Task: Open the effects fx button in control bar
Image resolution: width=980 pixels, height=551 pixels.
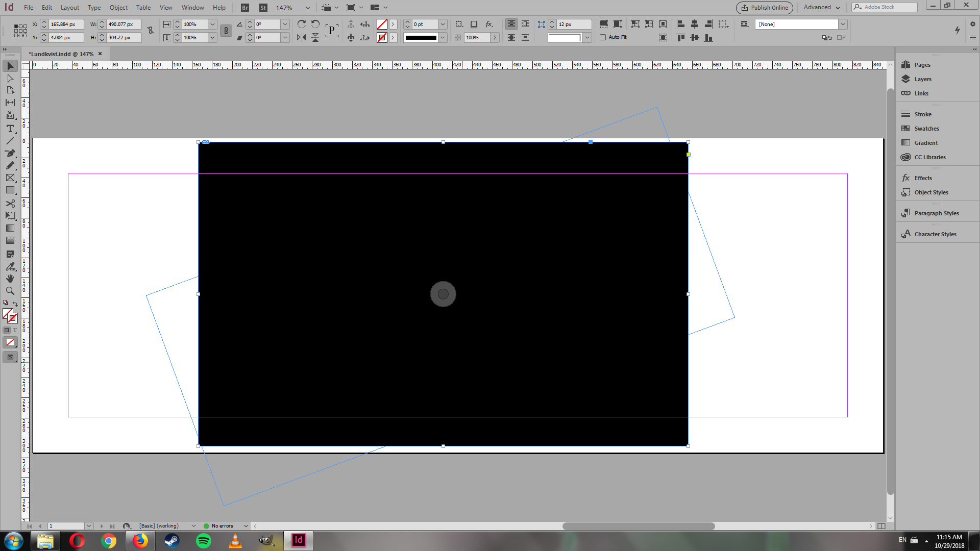Action: (489, 24)
